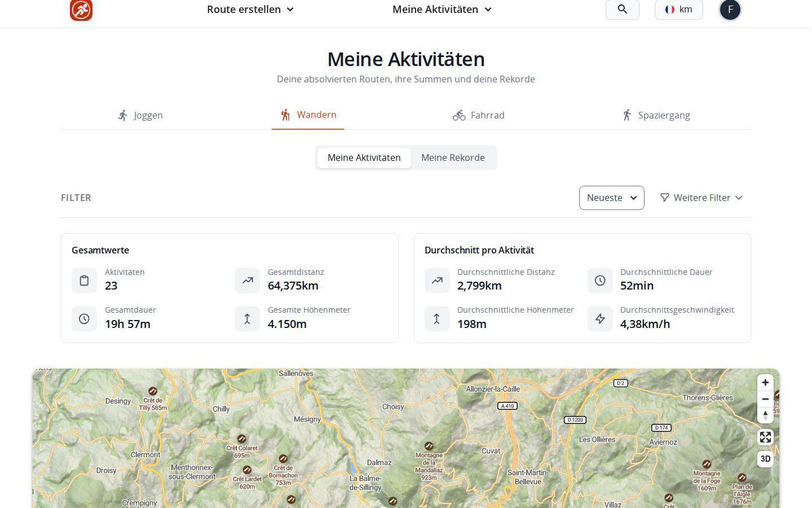Open the search magnifier button
The width and height of the screenshot is (812, 508).
point(623,9)
